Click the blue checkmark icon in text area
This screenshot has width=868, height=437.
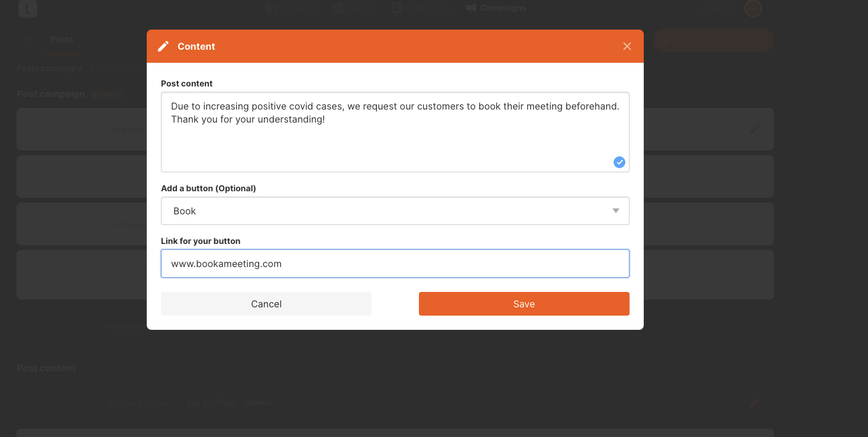point(619,162)
